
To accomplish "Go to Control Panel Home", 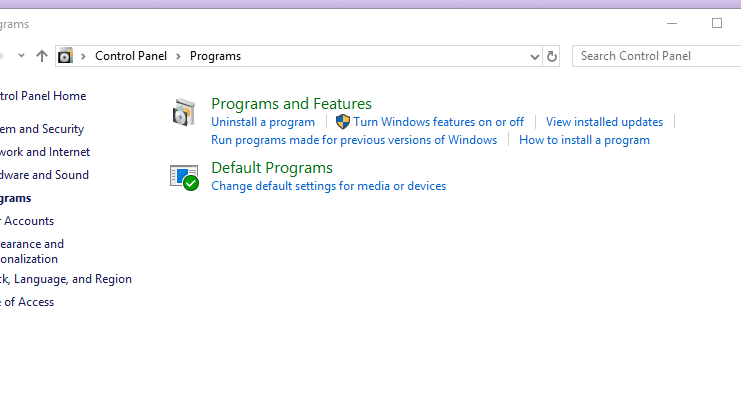I will (x=43, y=96).
